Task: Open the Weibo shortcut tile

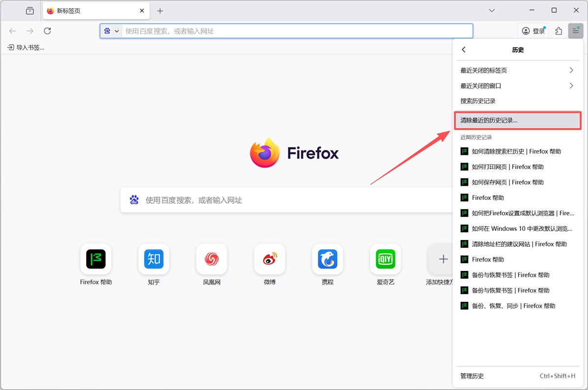Action: coord(269,259)
